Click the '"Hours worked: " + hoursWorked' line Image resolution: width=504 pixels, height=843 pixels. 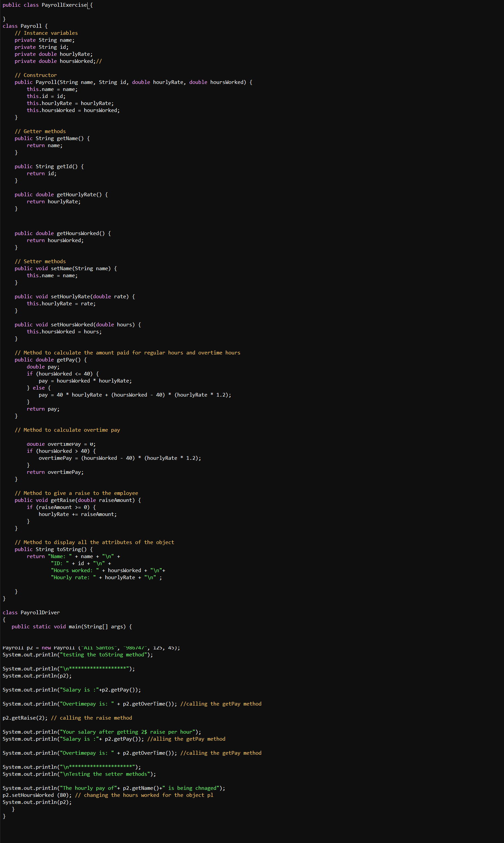pyautogui.click(x=108, y=571)
